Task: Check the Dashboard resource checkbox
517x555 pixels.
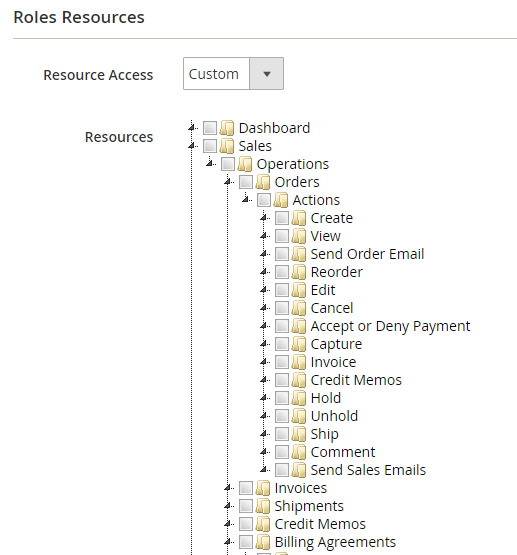Action: click(x=210, y=128)
